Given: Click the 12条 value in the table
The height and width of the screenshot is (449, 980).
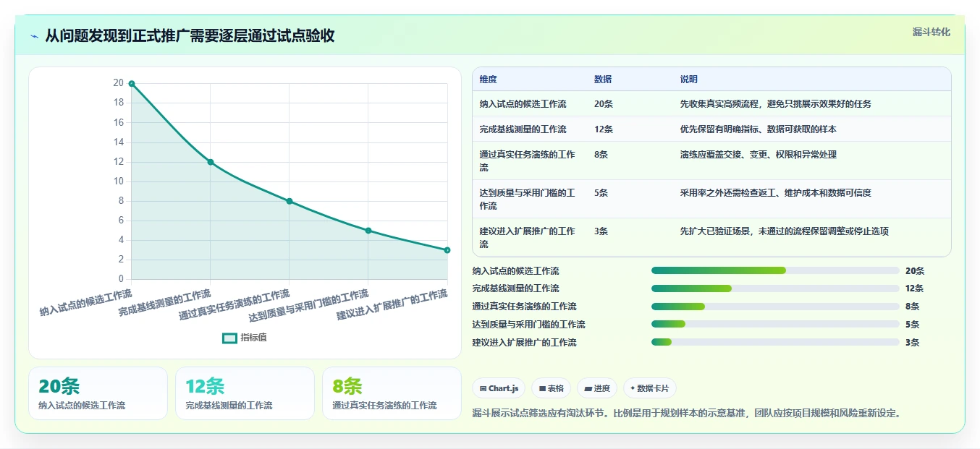Looking at the screenshot, I should [x=603, y=129].
